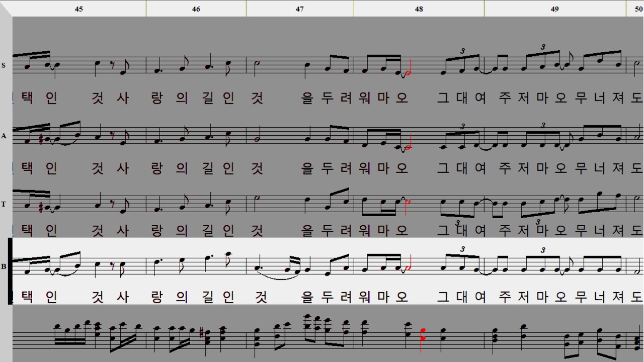Click lyric '의' in the Tenor row
Viewport: 644px width, 362px height.
point(182,230)
